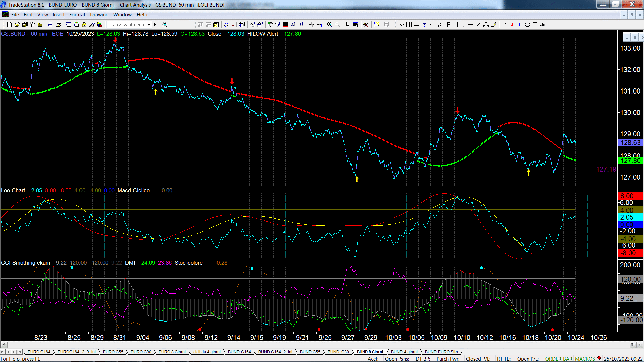Click the green 127.80 alert price label
The height and width of the screenshot is (362, 644).
tap(630, 161)
